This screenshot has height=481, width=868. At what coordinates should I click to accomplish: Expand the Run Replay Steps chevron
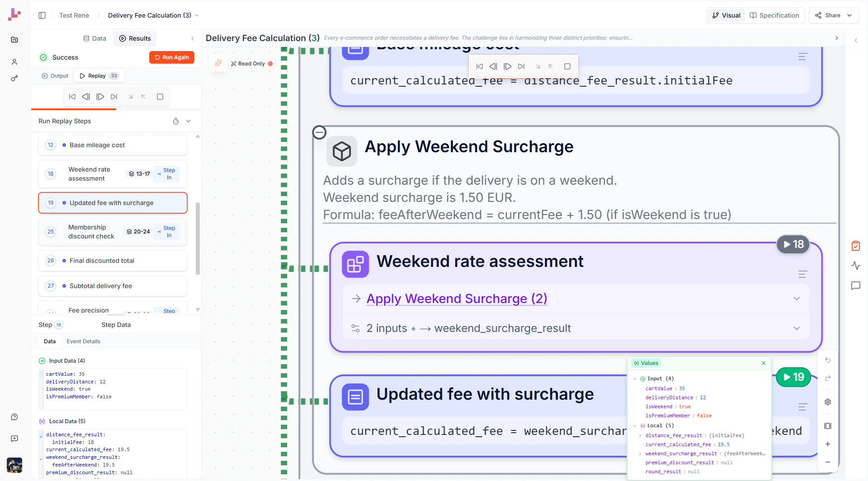coord(189,121)
